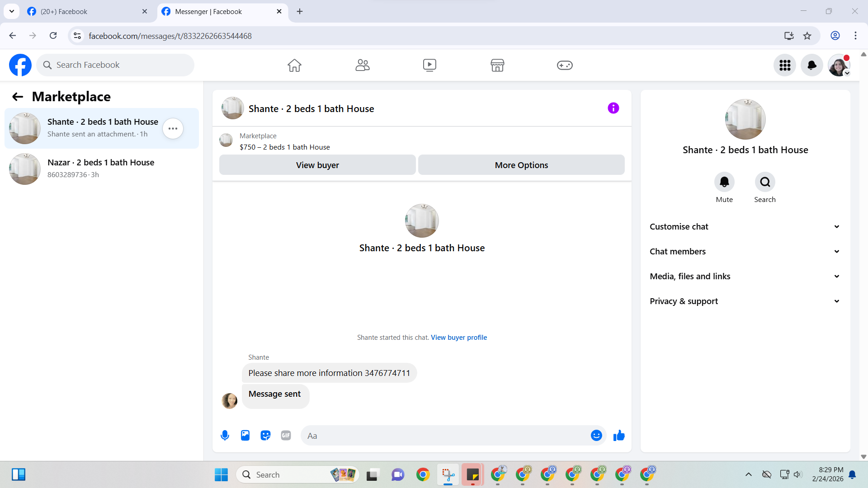Open the emoji picker in the message box
Image resolution: width=868 pixels, height=488 pixels.
tap(596, 436)
